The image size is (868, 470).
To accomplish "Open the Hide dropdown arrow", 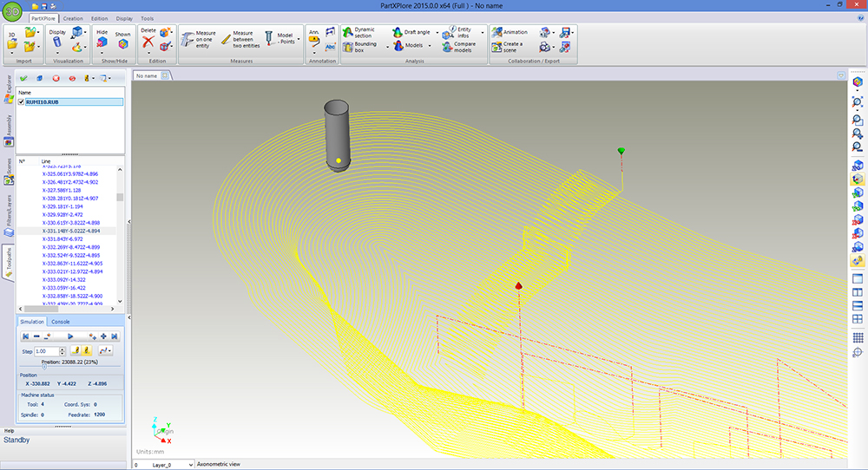I will tap(102, 54).
